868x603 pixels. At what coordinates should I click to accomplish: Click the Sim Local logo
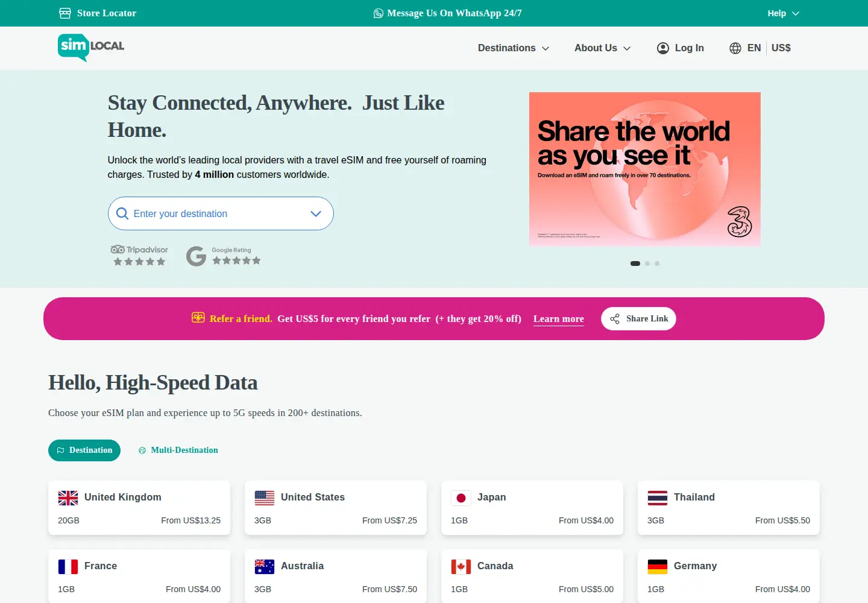pos(91,48)
